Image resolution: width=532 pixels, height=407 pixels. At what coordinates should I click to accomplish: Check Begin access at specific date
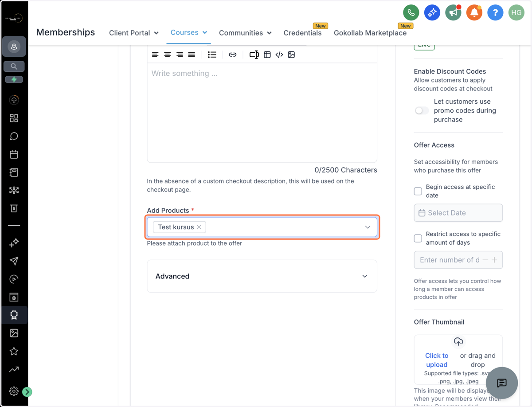(418, 191)
